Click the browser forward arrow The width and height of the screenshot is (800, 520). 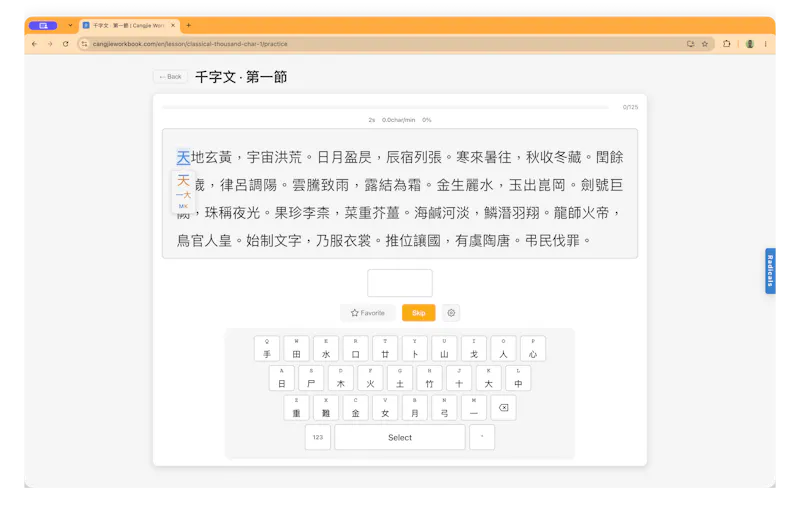pos(50,44)
